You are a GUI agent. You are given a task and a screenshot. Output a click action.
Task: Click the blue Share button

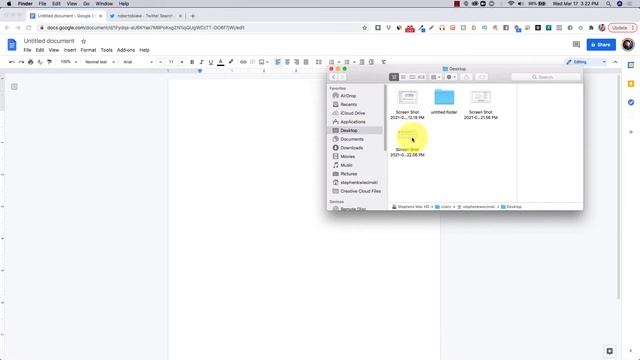(x=601, y=44)
